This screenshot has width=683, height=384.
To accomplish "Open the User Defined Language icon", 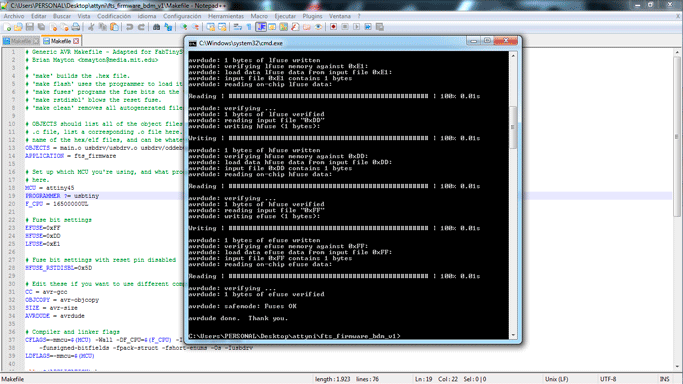I will 272,27.
